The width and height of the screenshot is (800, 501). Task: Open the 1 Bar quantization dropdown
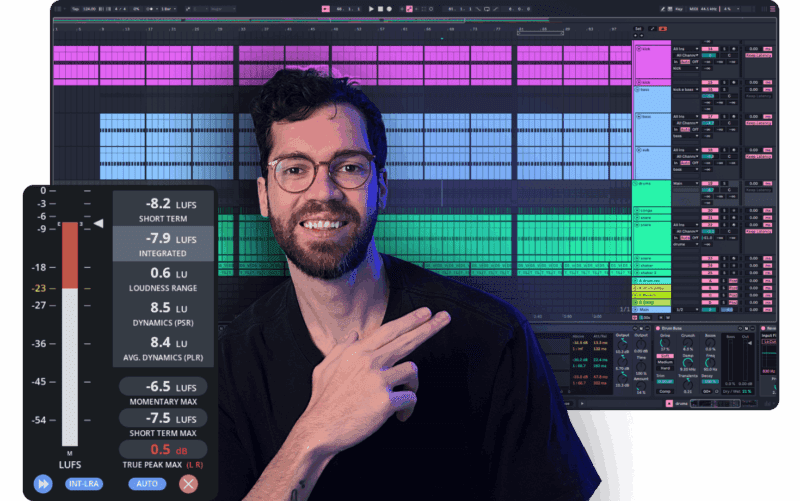[166, 9]
